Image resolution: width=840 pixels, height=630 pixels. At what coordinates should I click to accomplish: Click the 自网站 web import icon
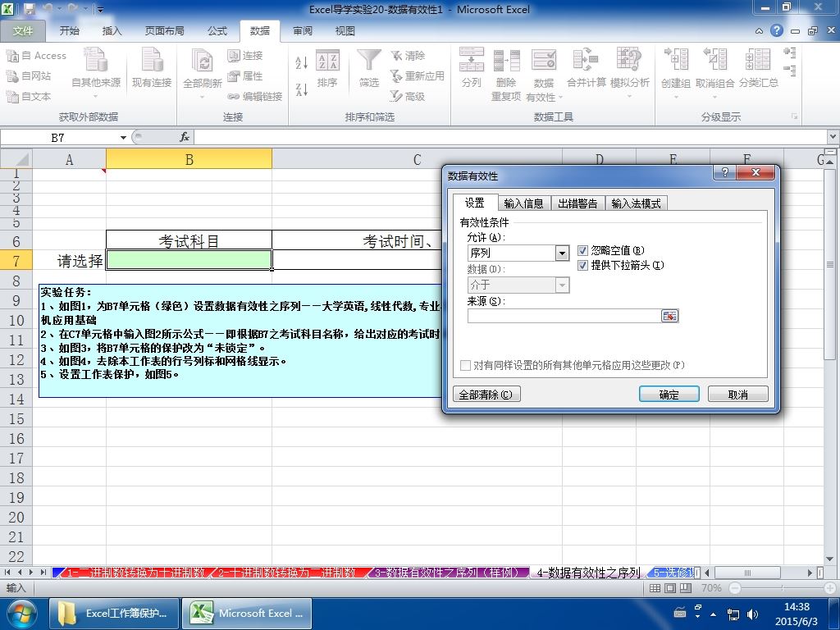tap(12, 76)
